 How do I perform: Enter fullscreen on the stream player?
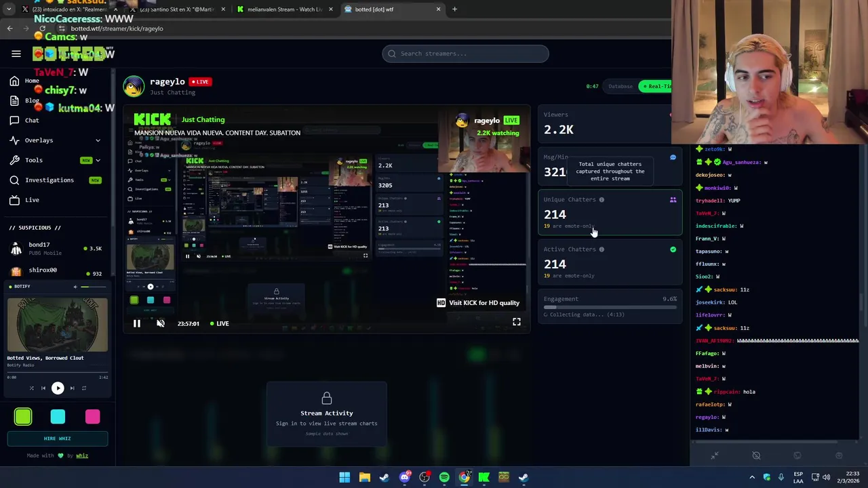pyautogui.click(x=517, y=323)
